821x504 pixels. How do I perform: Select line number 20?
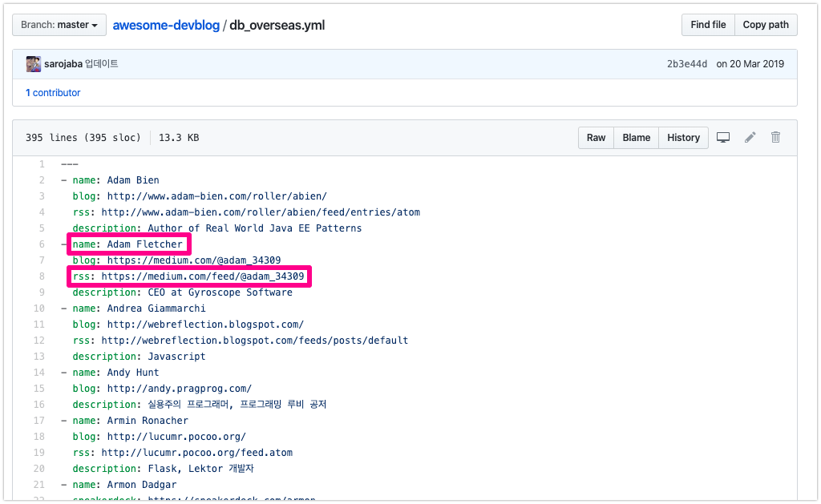coord(39,469)
